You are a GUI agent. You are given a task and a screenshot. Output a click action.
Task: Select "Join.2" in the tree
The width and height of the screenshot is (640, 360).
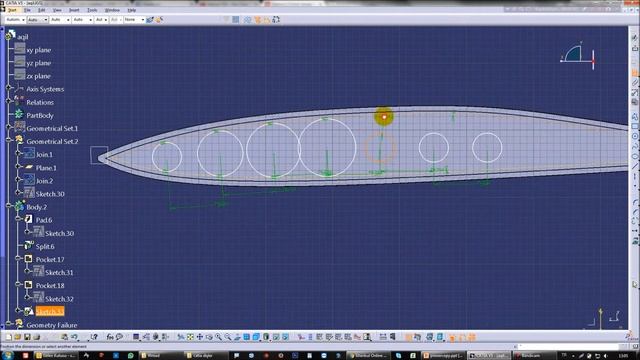(x=44, y=181)
